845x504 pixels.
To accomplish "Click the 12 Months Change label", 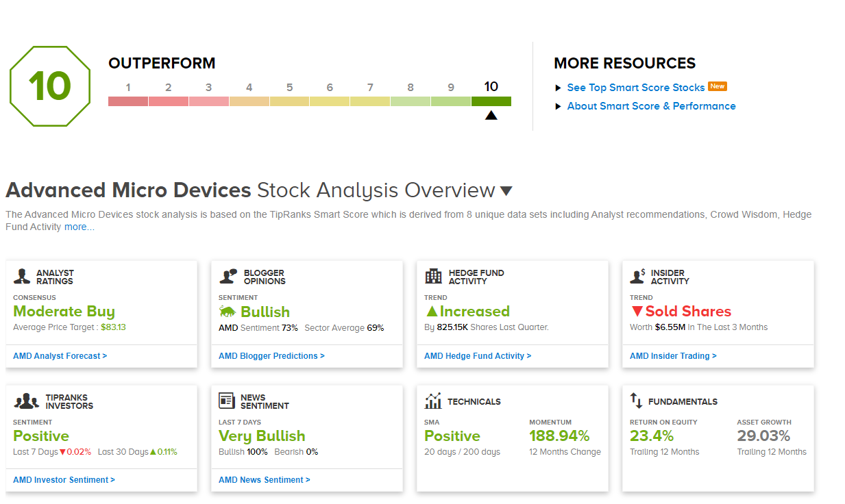I will 565,452.
